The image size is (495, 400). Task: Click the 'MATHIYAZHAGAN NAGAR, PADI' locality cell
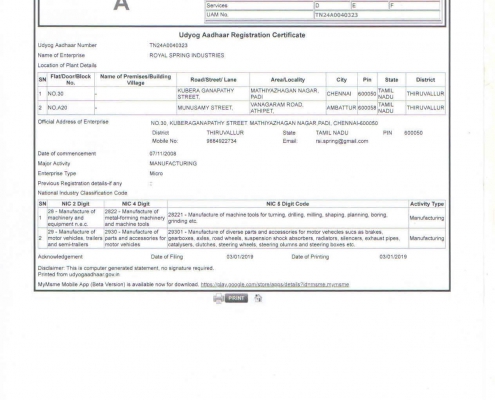pyautogui.click(x=288, y=94)
